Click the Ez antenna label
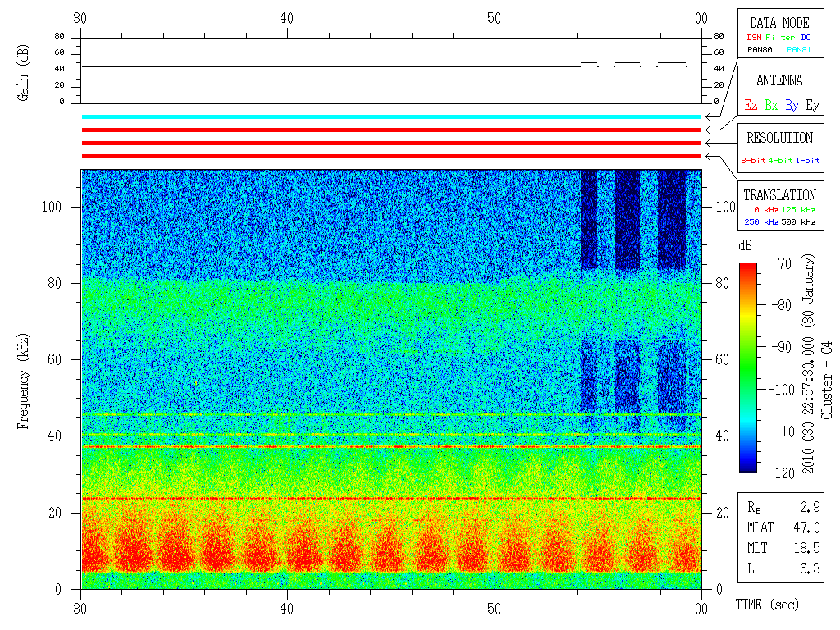840x630 pixels. (x=751, y=105)
